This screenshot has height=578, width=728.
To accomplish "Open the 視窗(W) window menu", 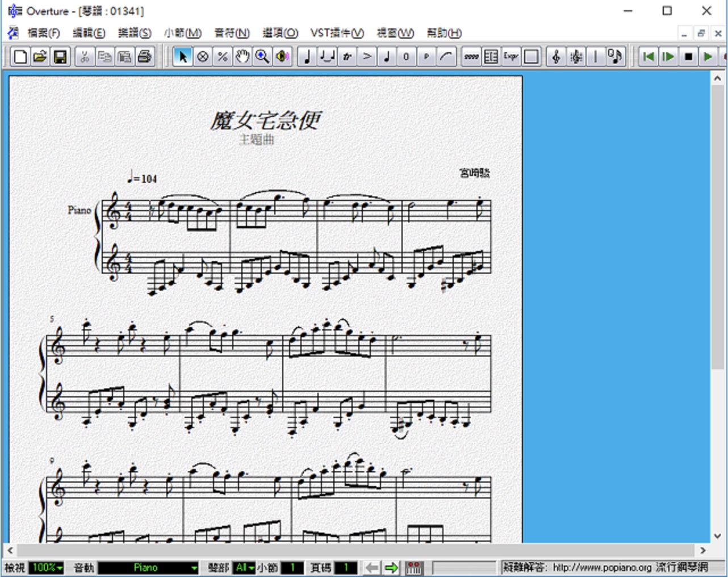I will pyautogui.click(x=396, y=33).
